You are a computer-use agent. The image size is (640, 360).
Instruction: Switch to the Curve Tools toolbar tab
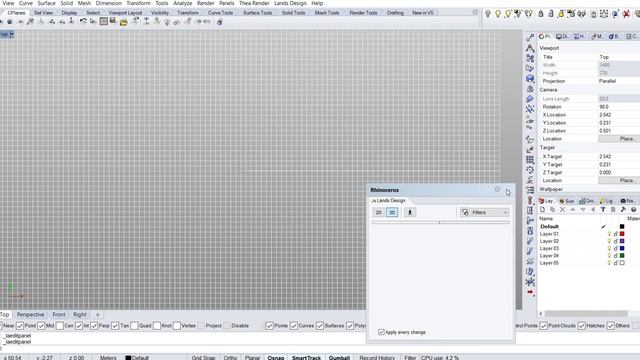220,13
